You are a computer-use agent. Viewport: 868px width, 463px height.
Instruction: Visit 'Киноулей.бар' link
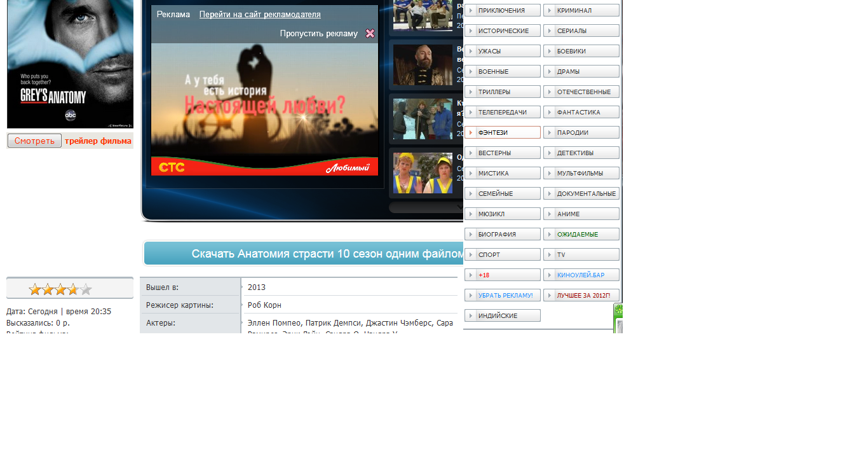581,275
